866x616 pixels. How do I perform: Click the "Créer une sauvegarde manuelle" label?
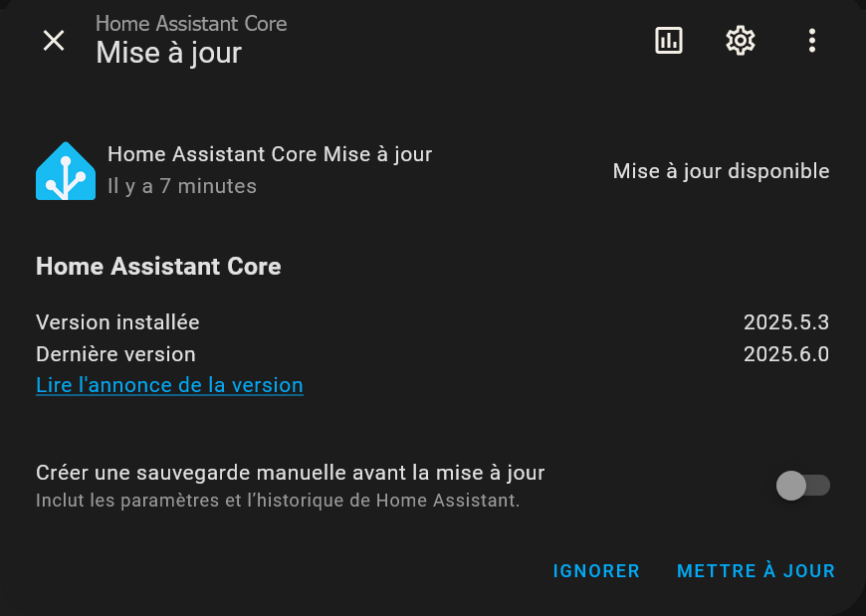tap(290, 473)
